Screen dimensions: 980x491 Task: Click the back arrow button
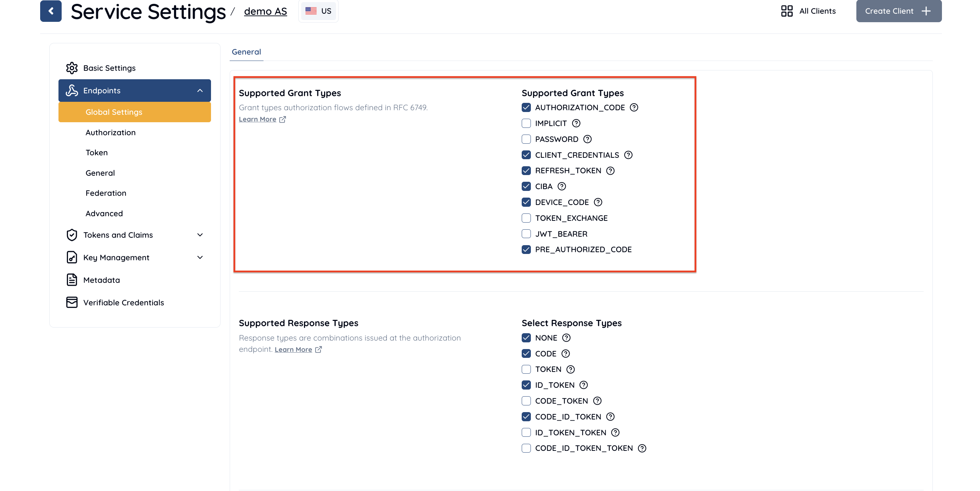pos(51,11)
